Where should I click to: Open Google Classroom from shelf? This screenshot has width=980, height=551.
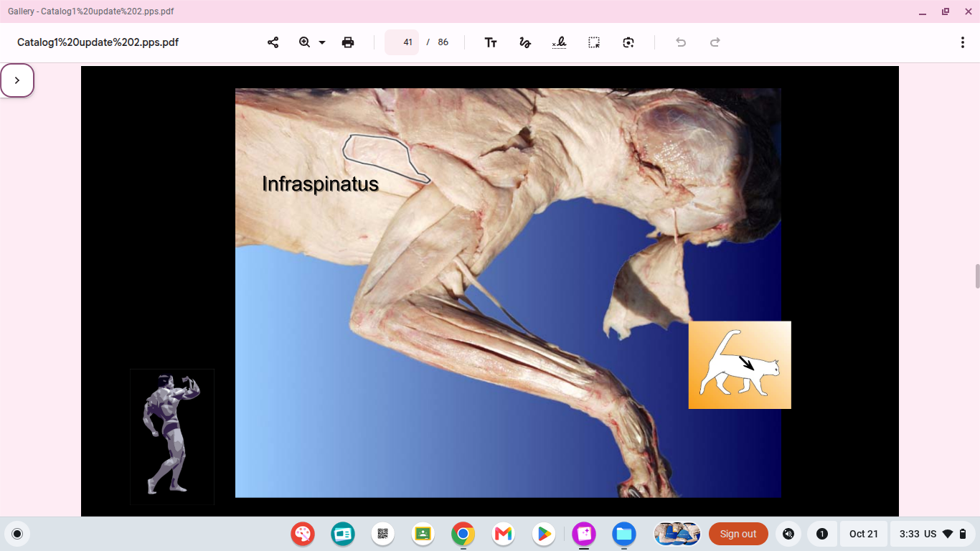(423, 534)
